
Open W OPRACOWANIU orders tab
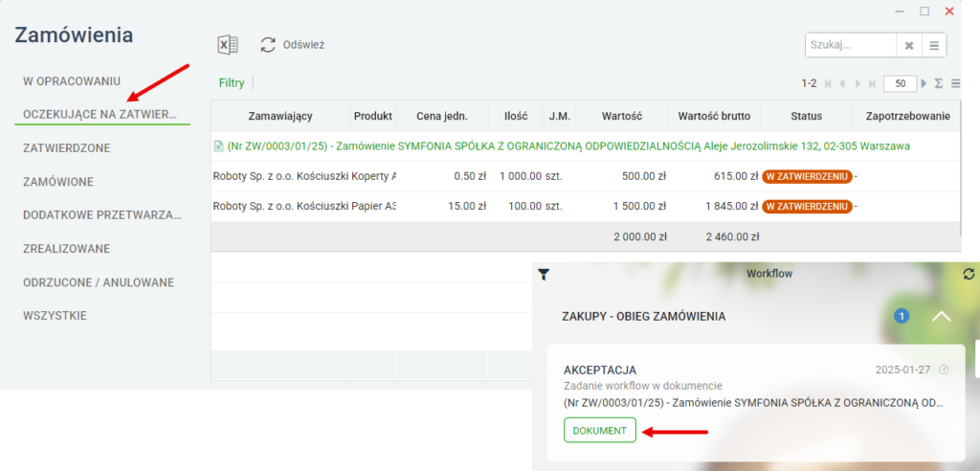pos(72,81)
